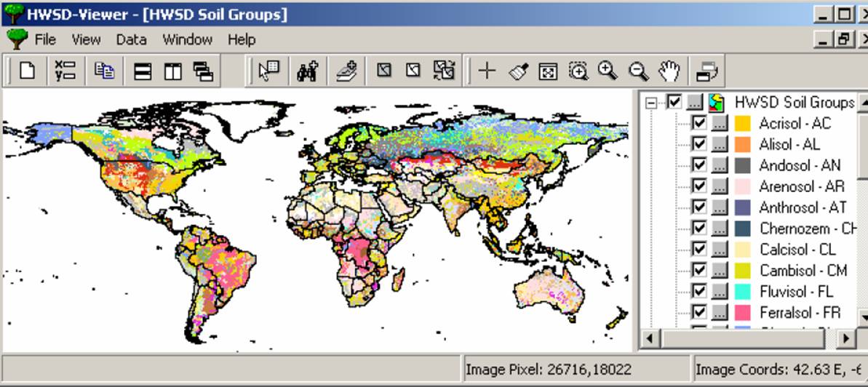Click the New document toolbar icon

click(28, 71)
